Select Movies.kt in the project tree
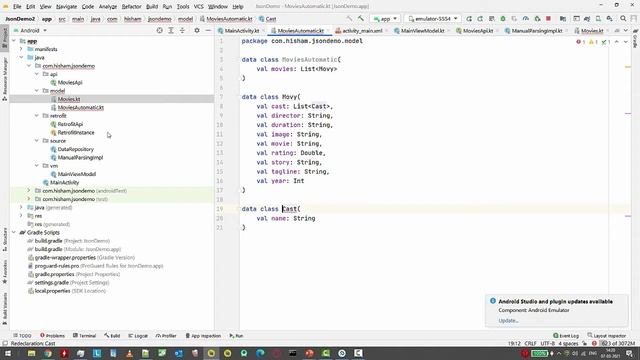Viewport: 640px width, 360px height. pyautogui.click(x=69, y=99)
